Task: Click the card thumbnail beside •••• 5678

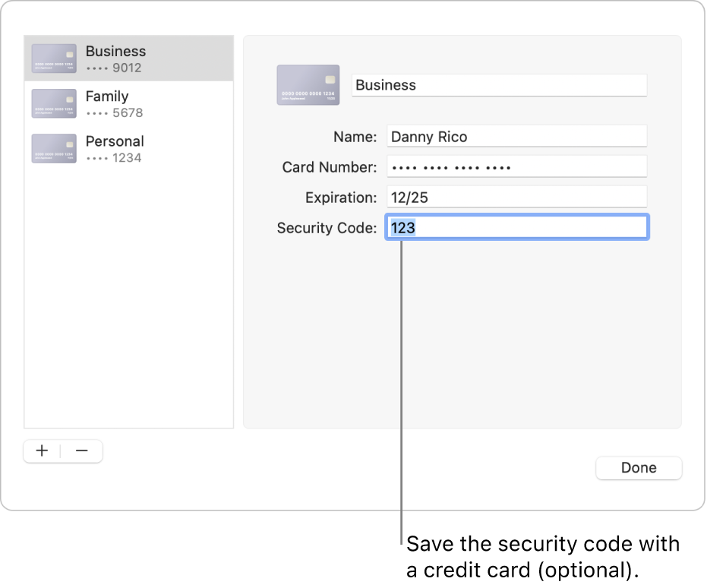Action: 53,103
